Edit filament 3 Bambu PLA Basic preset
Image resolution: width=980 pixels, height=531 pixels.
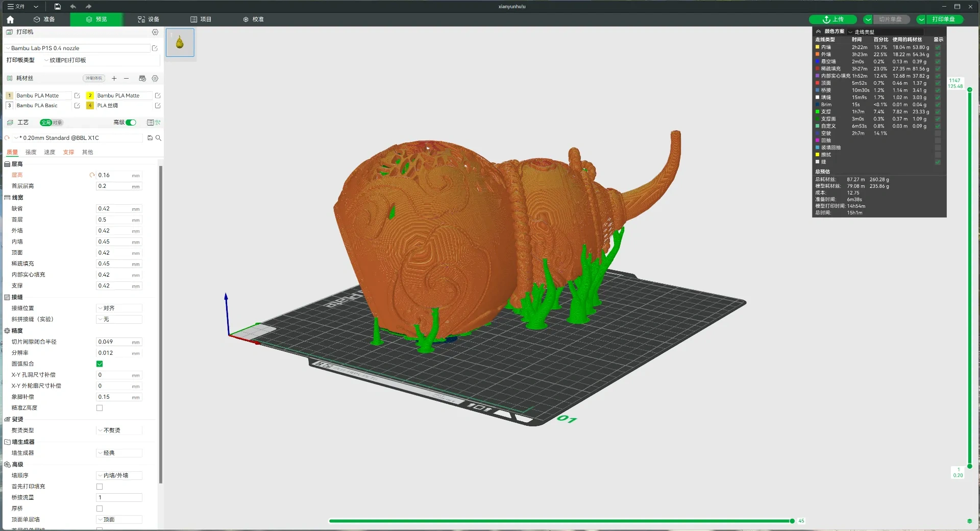77,106
